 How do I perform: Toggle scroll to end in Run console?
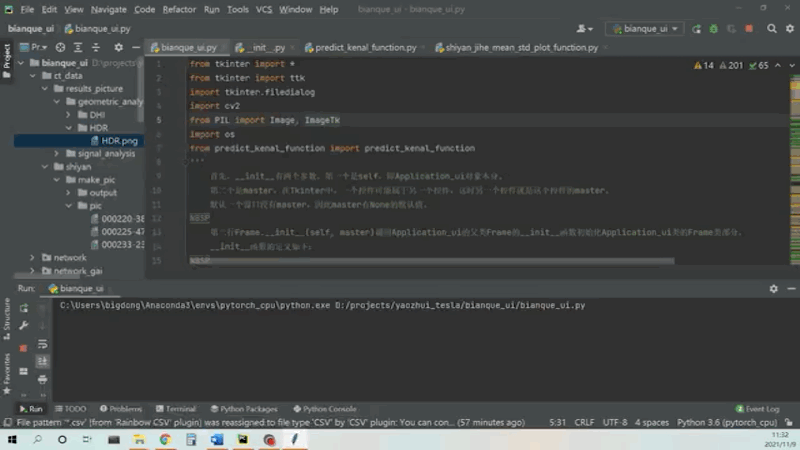tap(43, 360)
